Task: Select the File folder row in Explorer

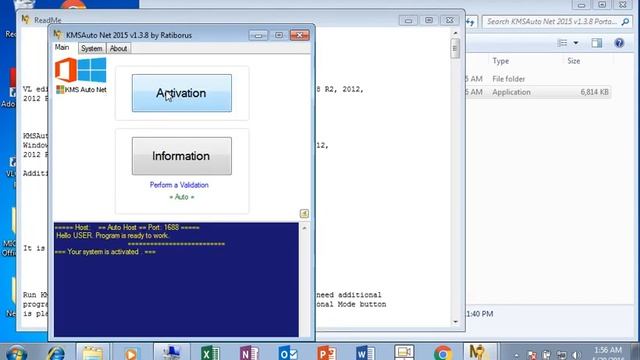Action: click(x=538, y=79)
